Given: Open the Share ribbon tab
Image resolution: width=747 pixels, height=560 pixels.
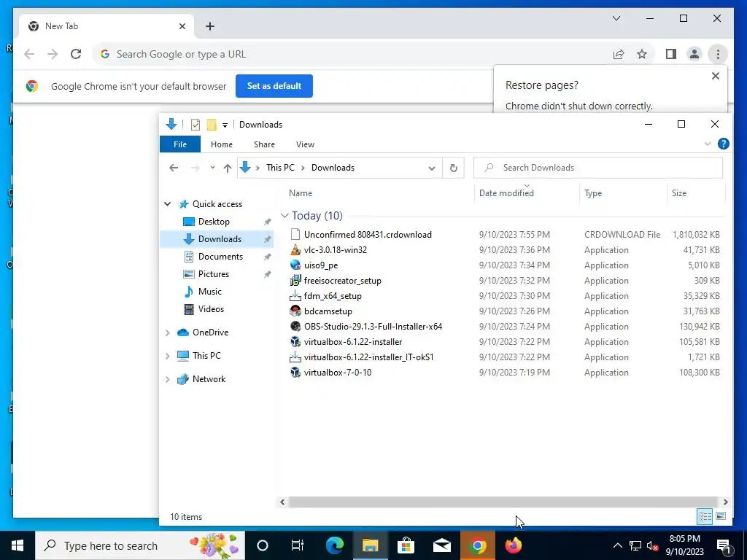Looking at the screenshot, I should [x=264, y=144].
